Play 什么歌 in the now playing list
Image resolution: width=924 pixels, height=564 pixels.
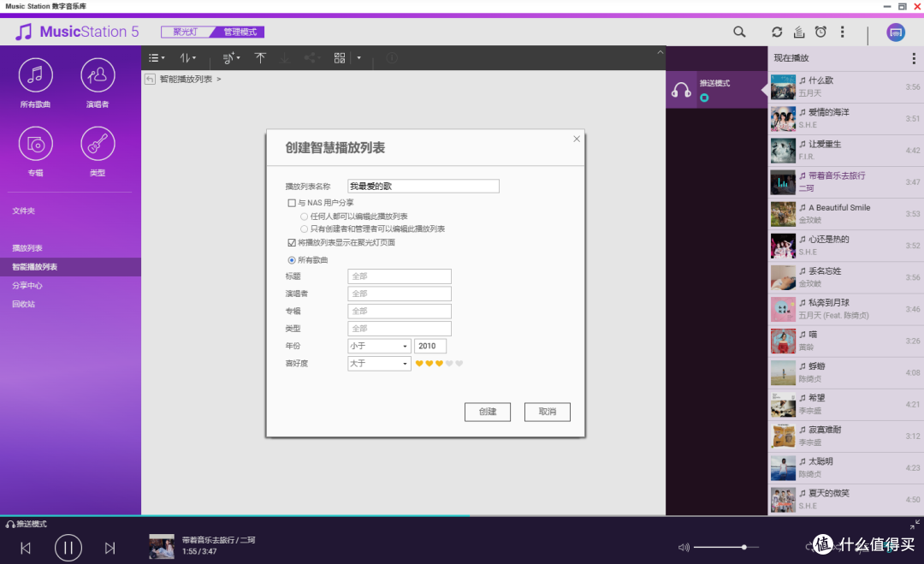coord(845,87)
